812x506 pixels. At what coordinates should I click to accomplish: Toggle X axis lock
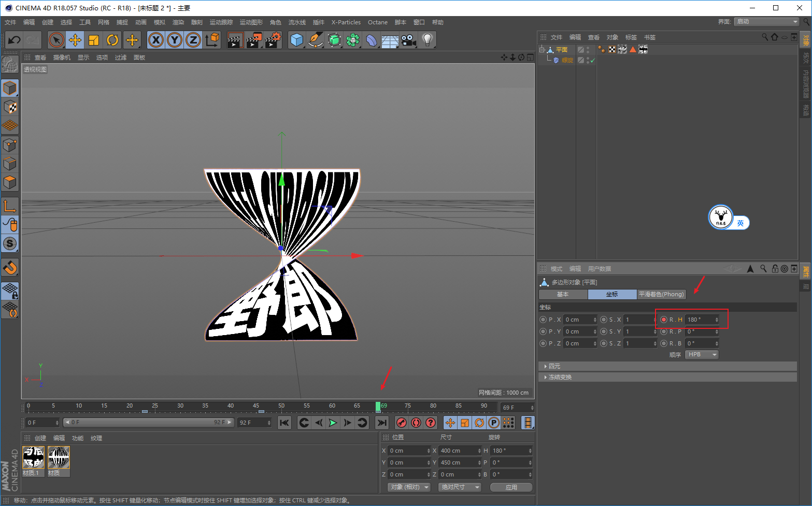click(x=156, y=40)
